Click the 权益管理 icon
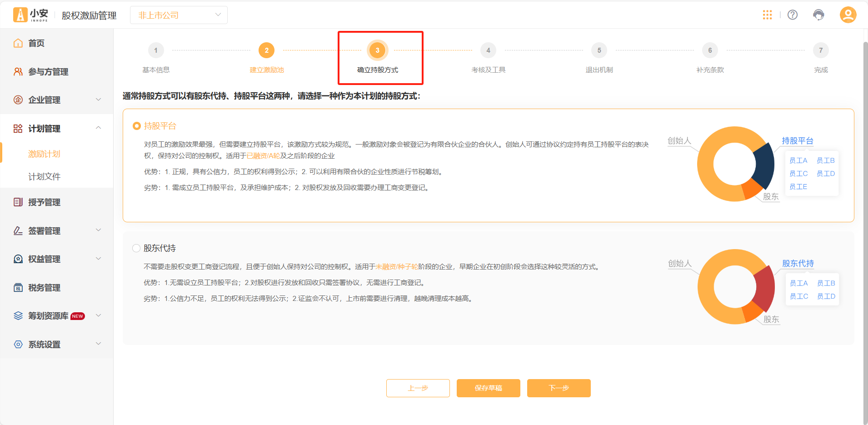Screen dimensions: 868x425 click(x=18, y=259)
